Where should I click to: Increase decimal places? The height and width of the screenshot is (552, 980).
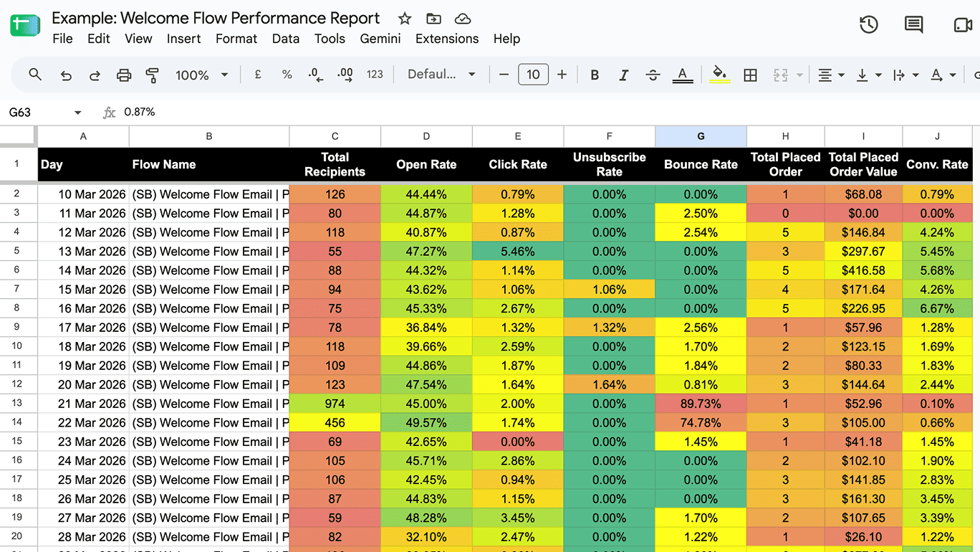coord(345,75)
